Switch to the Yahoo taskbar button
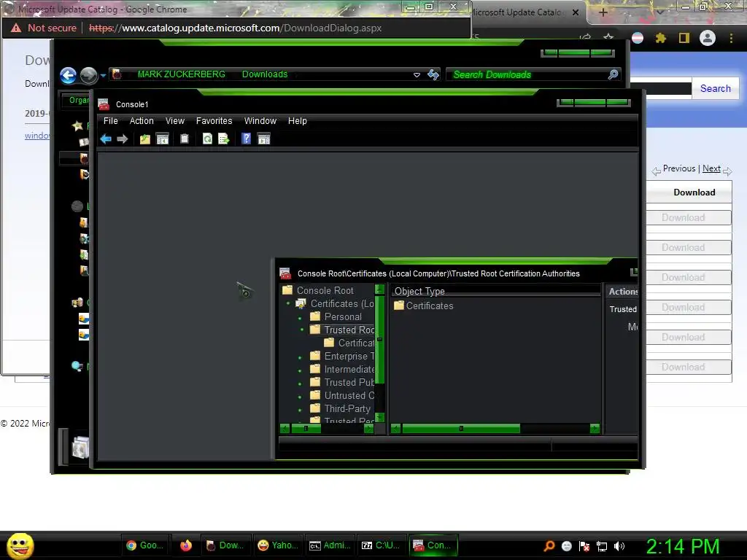747x560 pixels. [x=278, y=545]
